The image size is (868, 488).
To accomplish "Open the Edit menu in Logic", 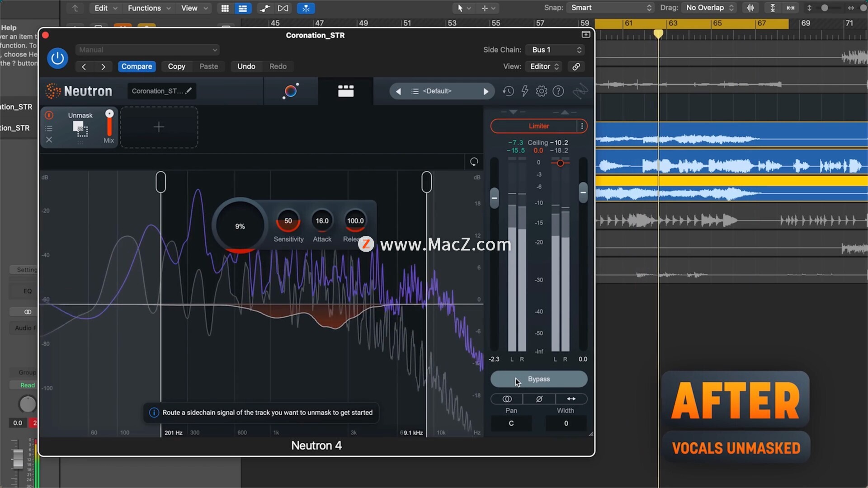I will tap(105, 8).
